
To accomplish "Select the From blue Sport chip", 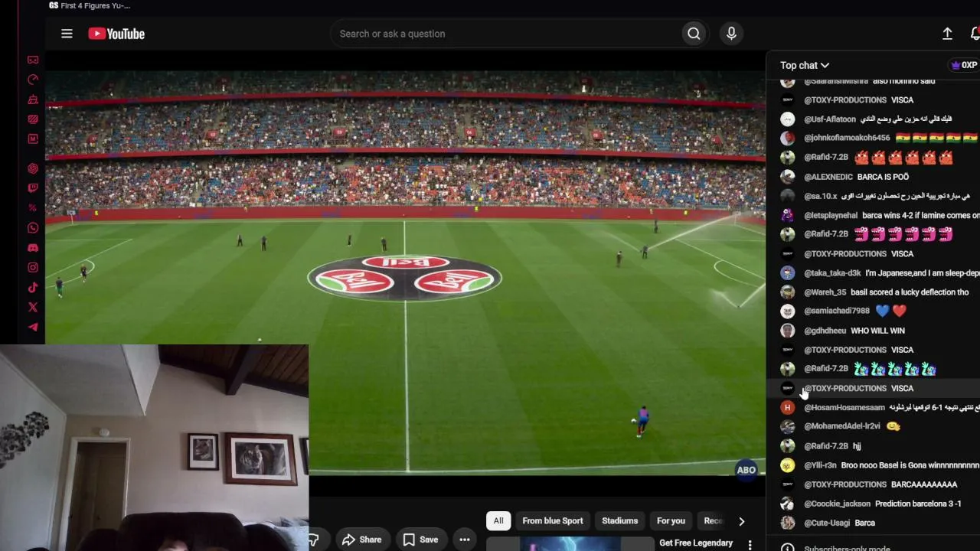I will point(553,521).
